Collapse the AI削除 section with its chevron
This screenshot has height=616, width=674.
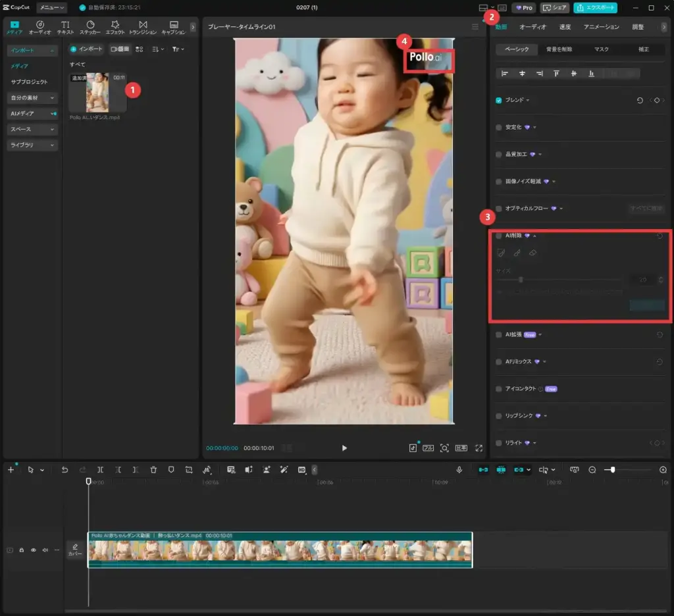coord(534,236)
